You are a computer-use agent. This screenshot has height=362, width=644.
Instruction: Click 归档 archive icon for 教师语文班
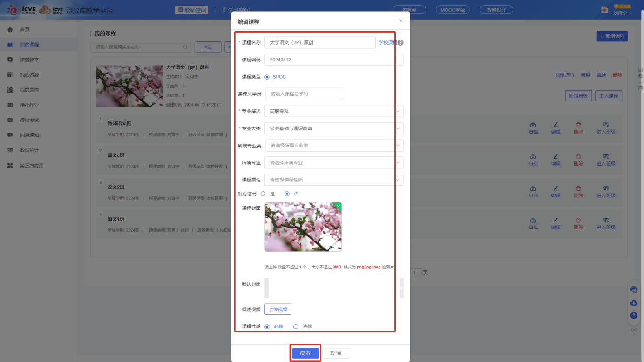tap(533, 125)
